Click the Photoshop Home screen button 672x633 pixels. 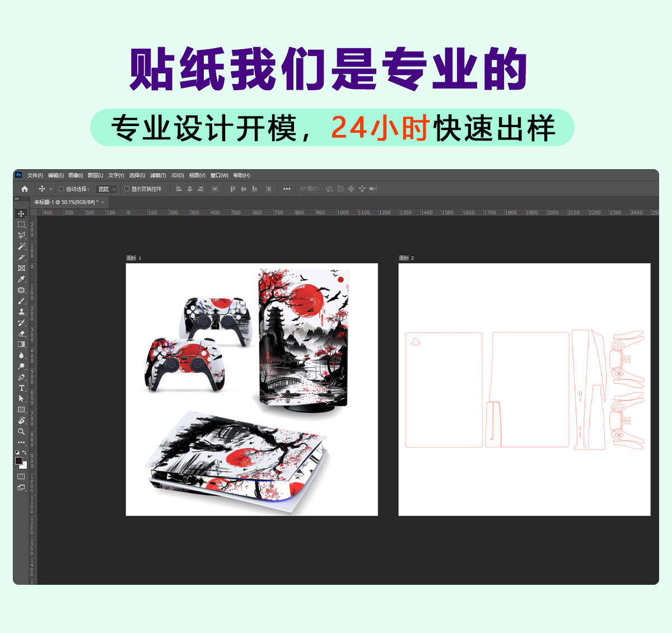tap(24, 189)
